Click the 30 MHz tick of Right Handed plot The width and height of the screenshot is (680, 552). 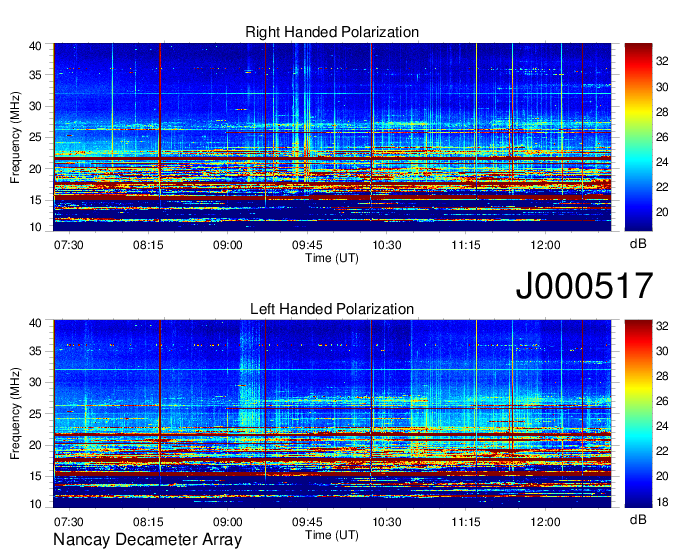coord(36,106)
